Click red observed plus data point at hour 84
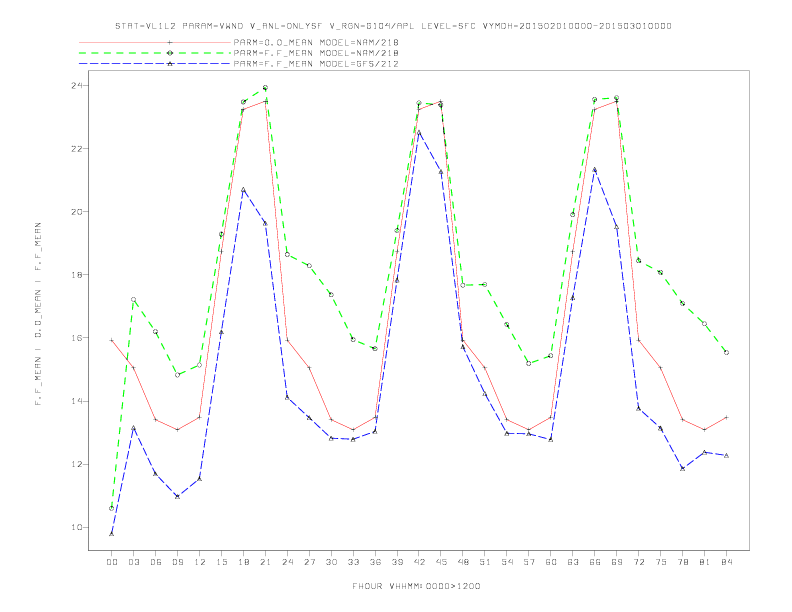Viewport: 792px width, 612px height. click(726, 417)
